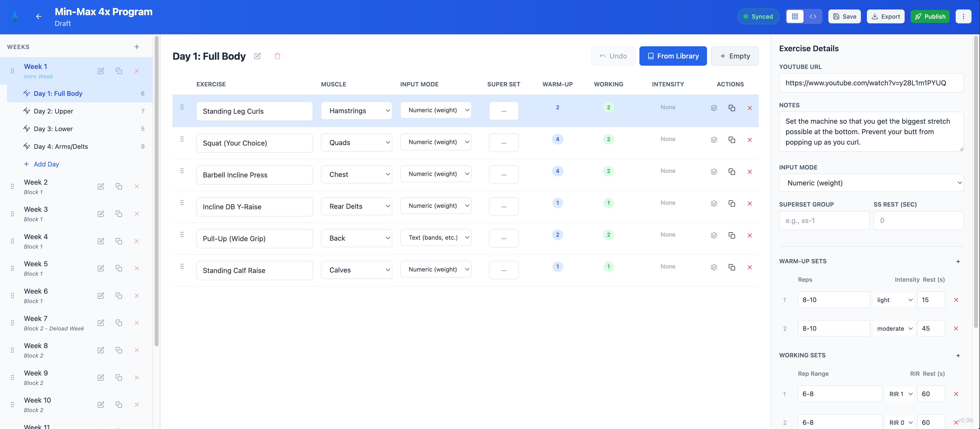Open the Input Mode dropdown for Pull-Up (Wide Grip)
This screenshot has height=429, width=980.
436,237
